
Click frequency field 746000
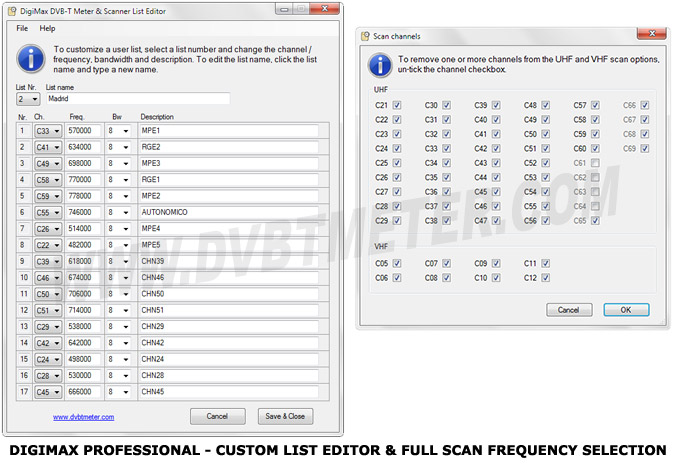click(83, 212)
